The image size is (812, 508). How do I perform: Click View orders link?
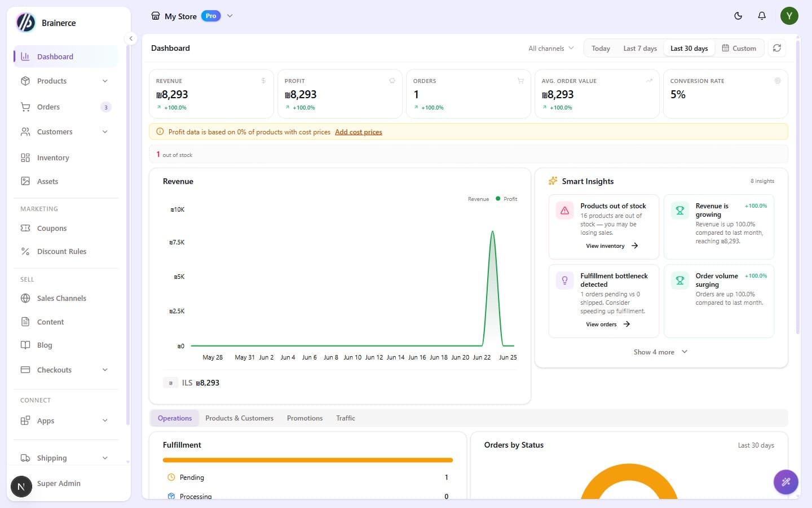tap(608, 324)
